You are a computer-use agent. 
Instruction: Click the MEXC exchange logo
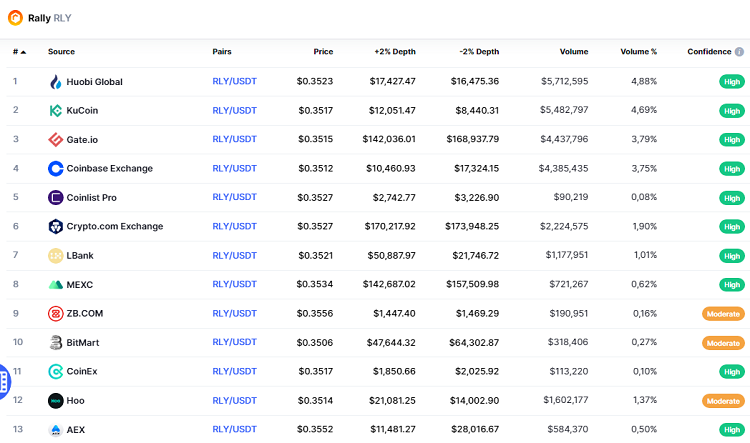(56, 285)
